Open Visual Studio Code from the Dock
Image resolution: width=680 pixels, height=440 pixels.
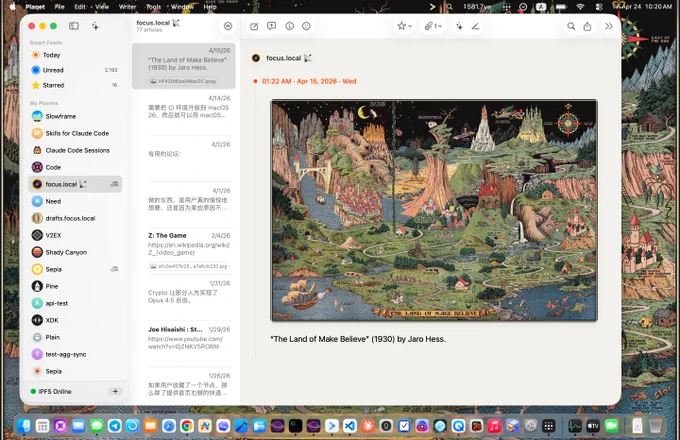pos(350,426)
